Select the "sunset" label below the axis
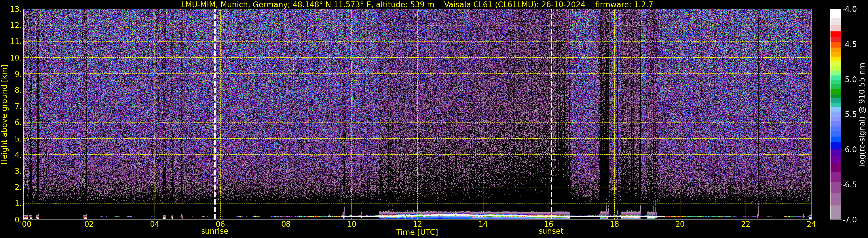 coord(551,231)
